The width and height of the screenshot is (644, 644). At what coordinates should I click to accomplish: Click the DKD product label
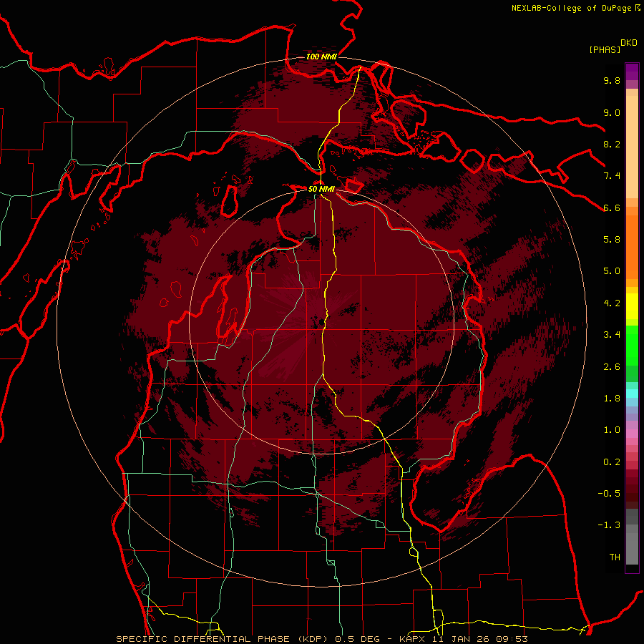coord(628,43)
